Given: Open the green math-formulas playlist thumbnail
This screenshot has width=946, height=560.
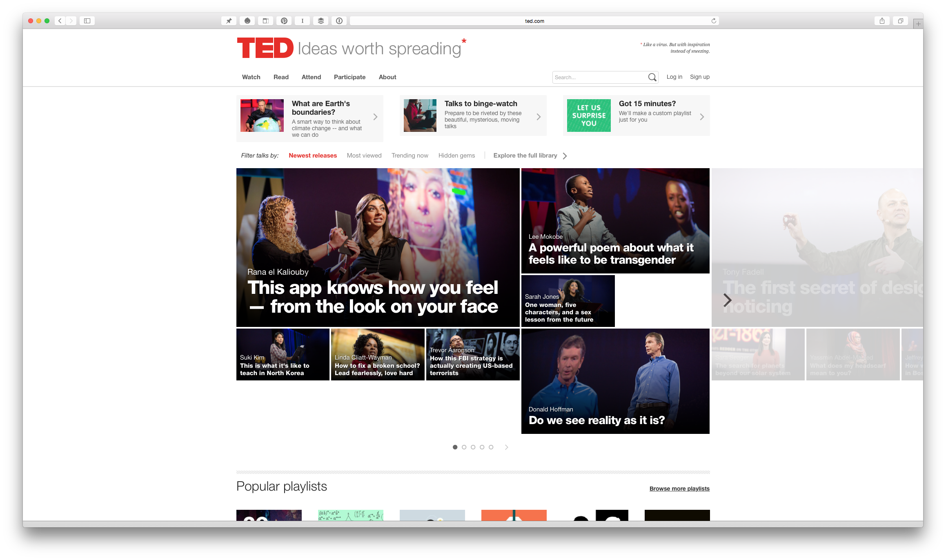Looking at the screenshot, I should pos(350,515).
